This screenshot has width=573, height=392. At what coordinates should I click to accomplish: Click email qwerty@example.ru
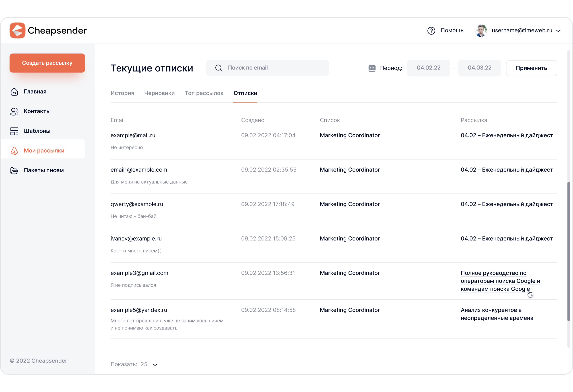click(137, 204)
